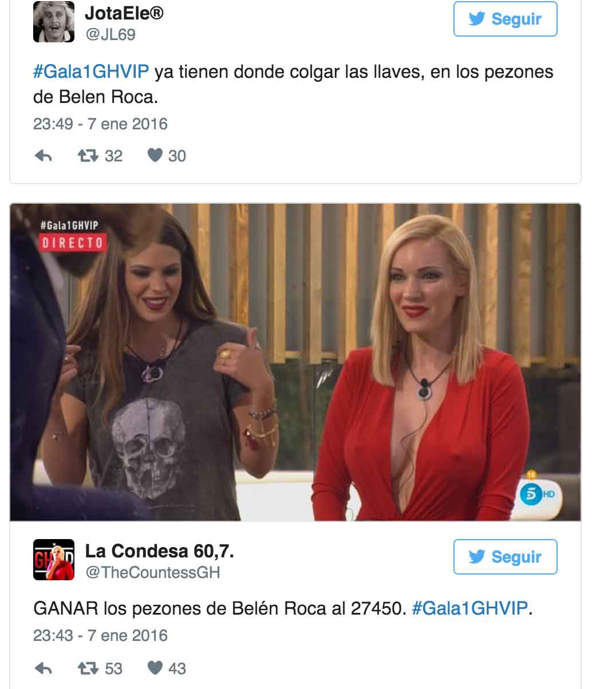This screenshot has height=689, width=616.
Task: Open the embedded TV broadcast image
Action: [x=295, y=362]
